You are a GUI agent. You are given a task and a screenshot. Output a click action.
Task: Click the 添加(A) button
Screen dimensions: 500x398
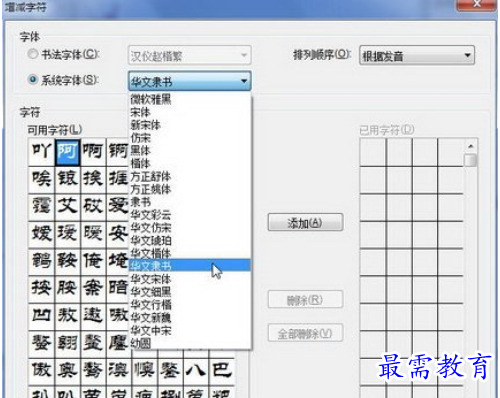tap(305, 222)
